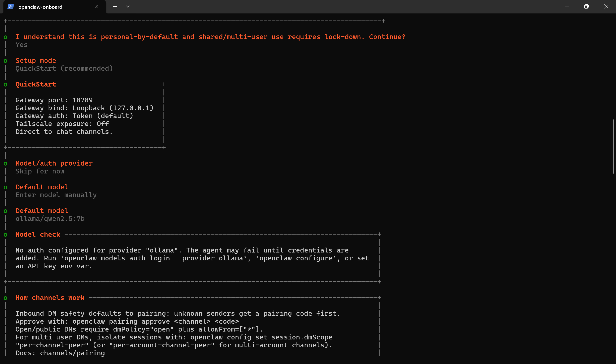Viewport: 616px width, 364px height.
Task: Click the 'For multi-user DMs, isolate sessions' line
Action: coord(174,337)
